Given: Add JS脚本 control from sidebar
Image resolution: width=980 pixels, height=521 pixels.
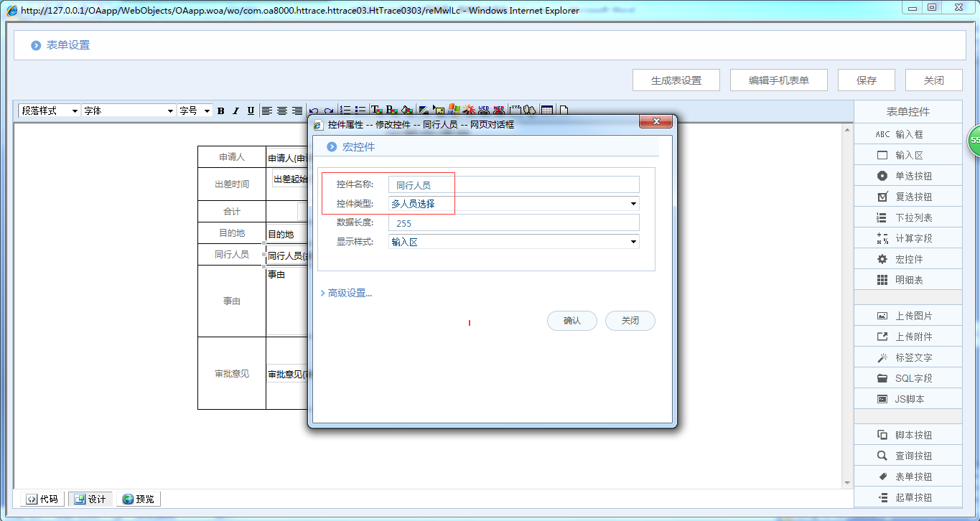Looking at the screenshot, I should tap(907, 399).
